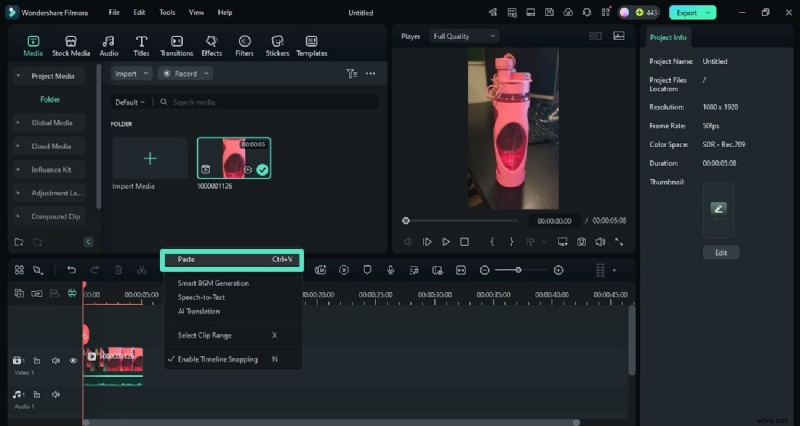Mute the Video 1 track
The height and width of the screenshot is (426, 800).
[x=56, y=361]
